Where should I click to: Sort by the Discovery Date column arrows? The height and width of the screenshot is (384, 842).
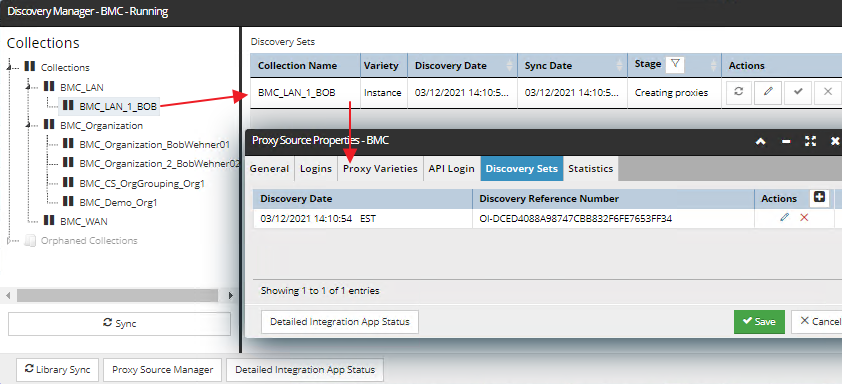509,66
